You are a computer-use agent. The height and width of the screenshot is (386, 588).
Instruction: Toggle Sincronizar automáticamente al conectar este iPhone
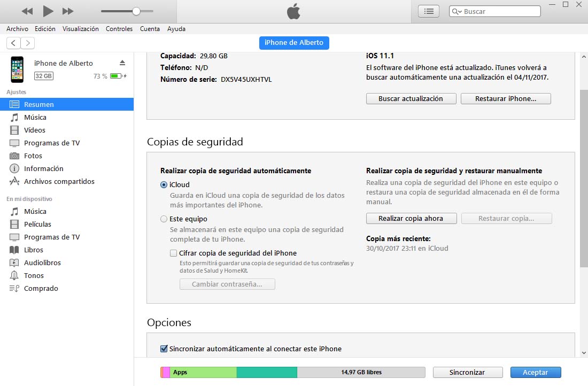164,349
